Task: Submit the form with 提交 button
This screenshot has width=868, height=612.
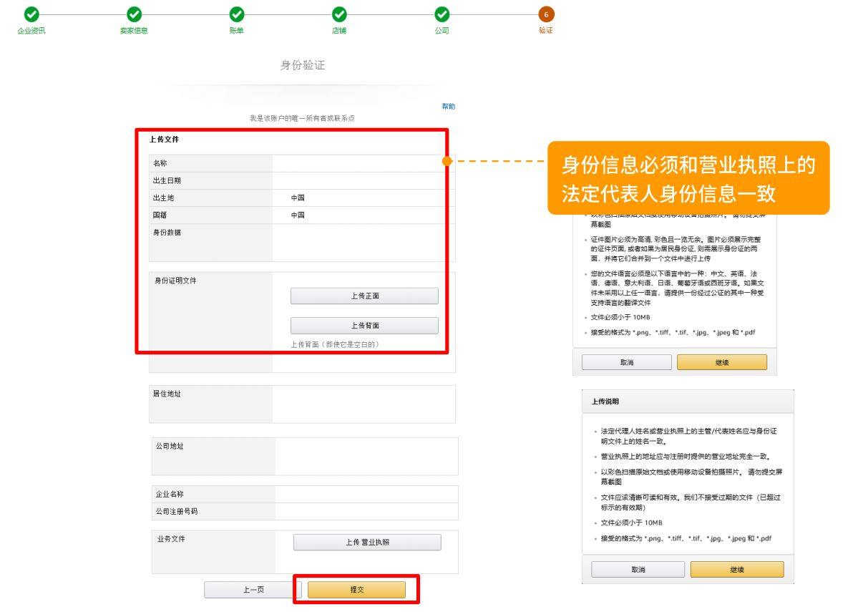Action: point(356,590)
